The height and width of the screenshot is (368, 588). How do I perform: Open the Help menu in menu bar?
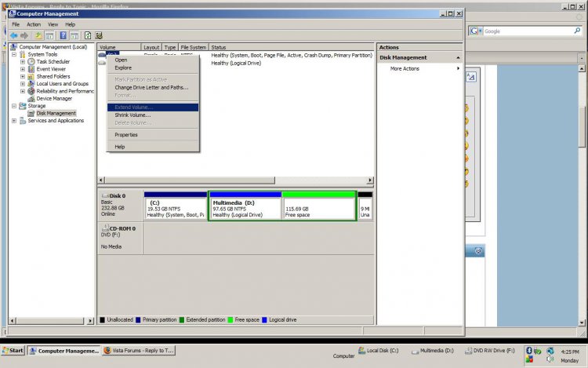pos(70,24)
